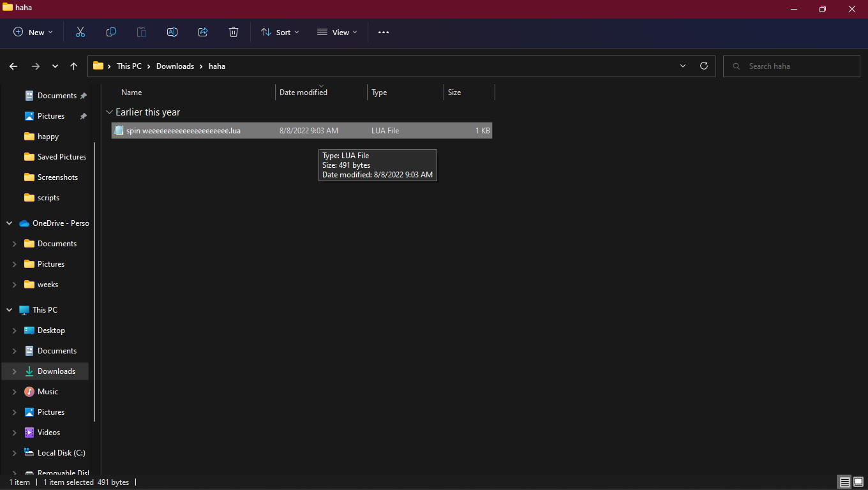Click the Music folder icon in sidebar
Screen dimensions: 868x490
tap(29, 392)
